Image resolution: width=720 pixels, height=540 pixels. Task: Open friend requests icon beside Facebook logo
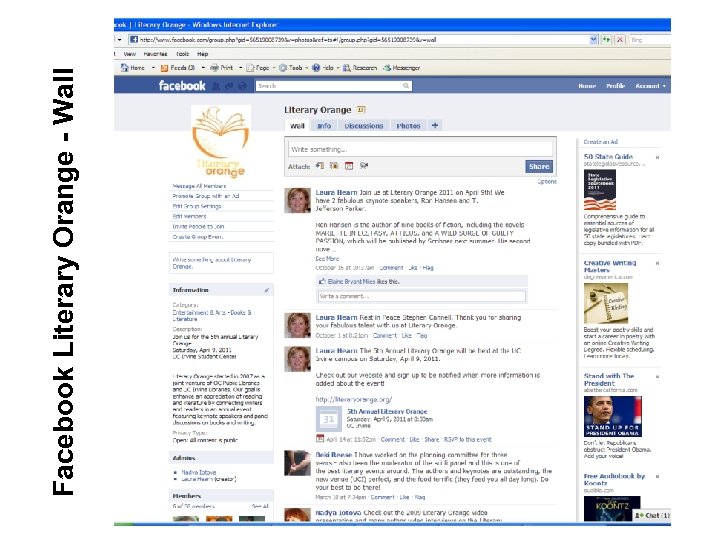tap(216, 86)
